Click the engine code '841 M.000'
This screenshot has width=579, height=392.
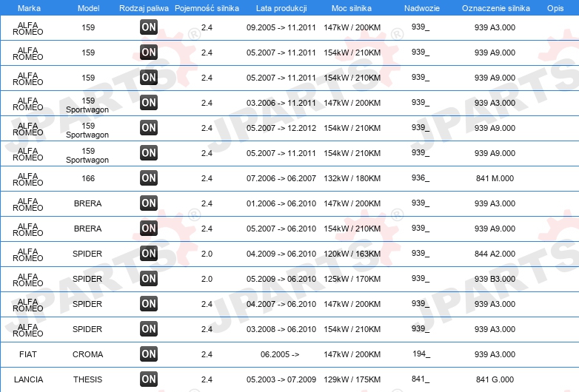495,178
